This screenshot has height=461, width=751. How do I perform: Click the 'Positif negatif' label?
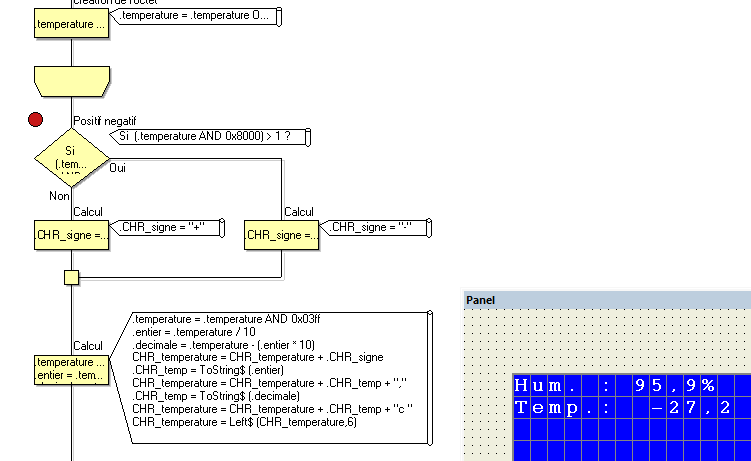tap(104, 121)
